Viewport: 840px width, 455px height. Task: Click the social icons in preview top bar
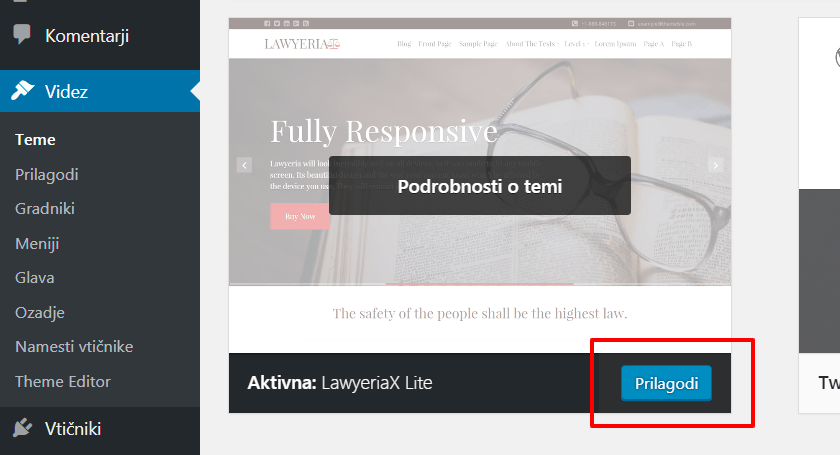point(287,24)
